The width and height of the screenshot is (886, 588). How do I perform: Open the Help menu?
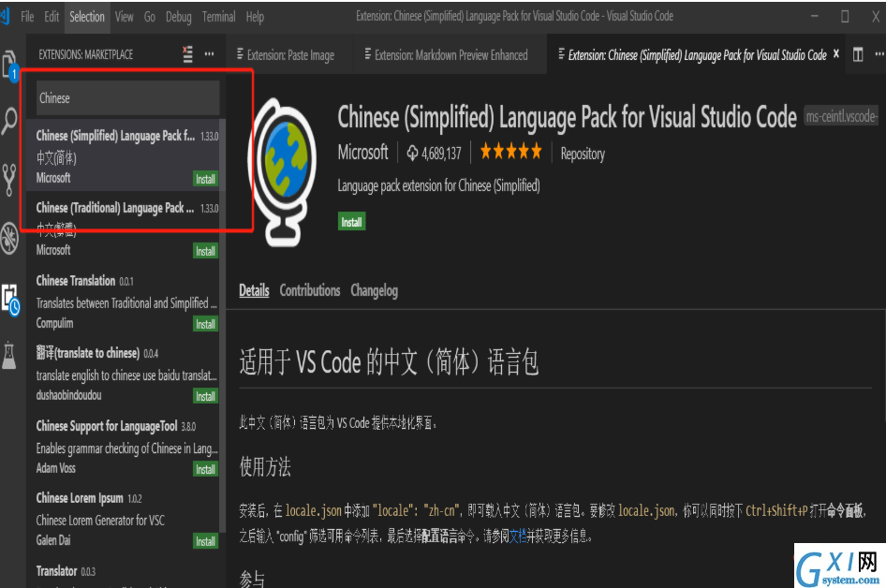(255, 17)
